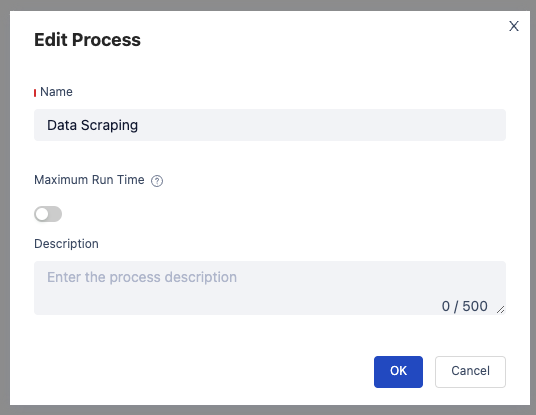Screen dimensions: 536x415
Task: Focus the Name input field
Action: point(270,125)
